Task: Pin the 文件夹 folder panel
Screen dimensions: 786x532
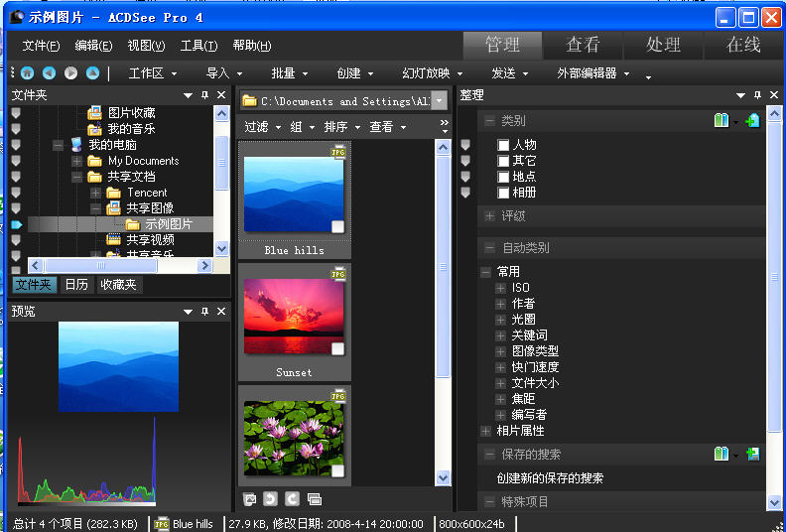Action: click(x=204, y=95)
